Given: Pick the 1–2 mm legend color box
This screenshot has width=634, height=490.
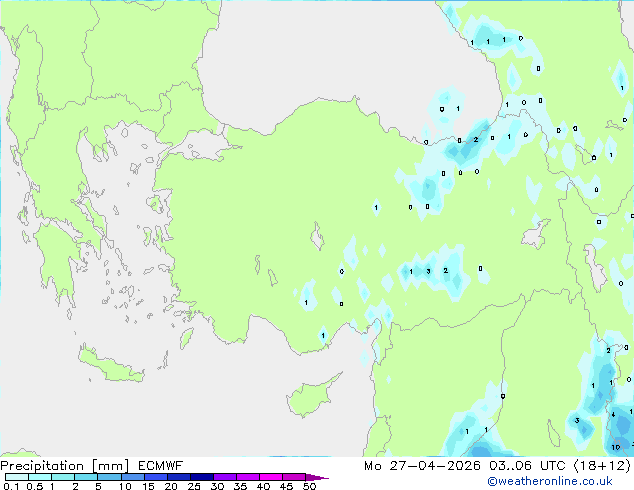Looking at the screenshot, I should [63, 477].
